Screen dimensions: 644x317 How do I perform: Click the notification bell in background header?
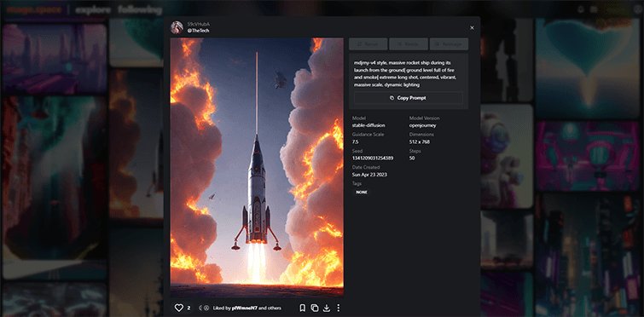coord(581,9)
